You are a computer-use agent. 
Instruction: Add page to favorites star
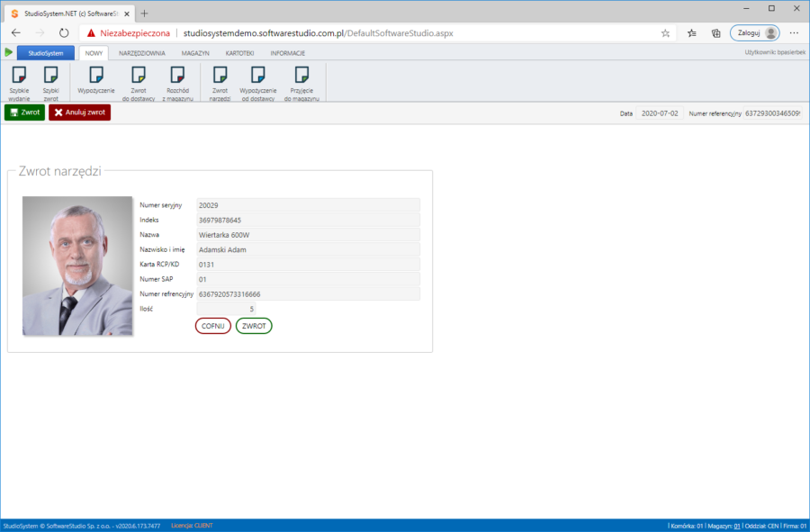(x=665, y=33)
